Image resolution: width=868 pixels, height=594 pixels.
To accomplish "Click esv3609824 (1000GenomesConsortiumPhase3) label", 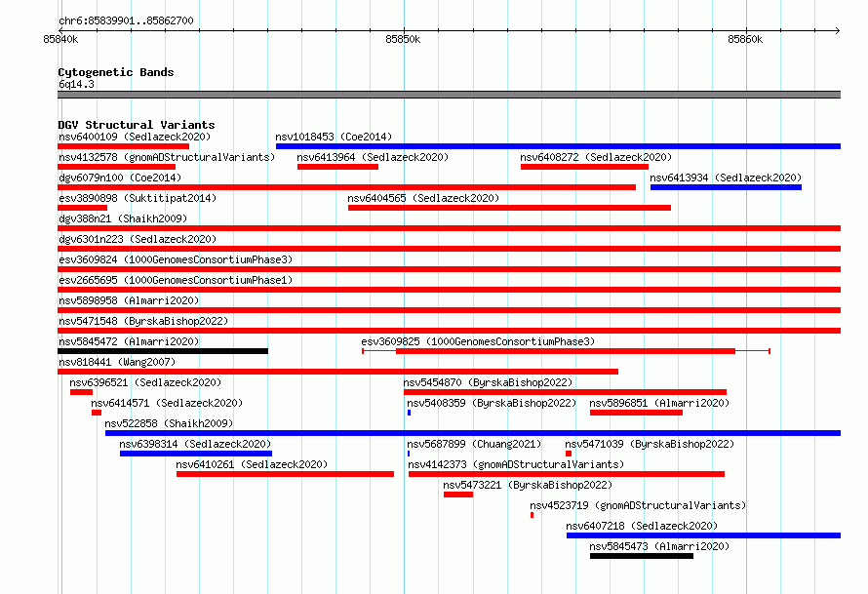I will click(x=176, y=259).
